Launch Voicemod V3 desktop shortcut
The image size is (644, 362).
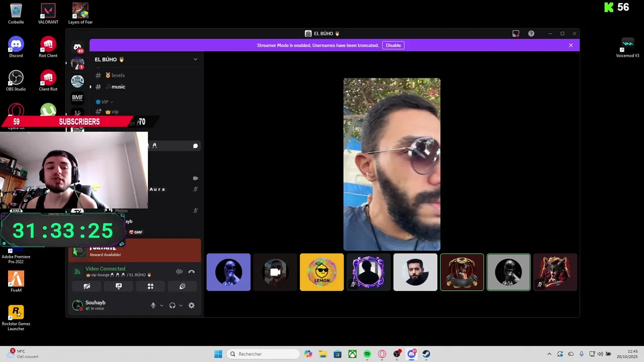[x=627, y=47]
